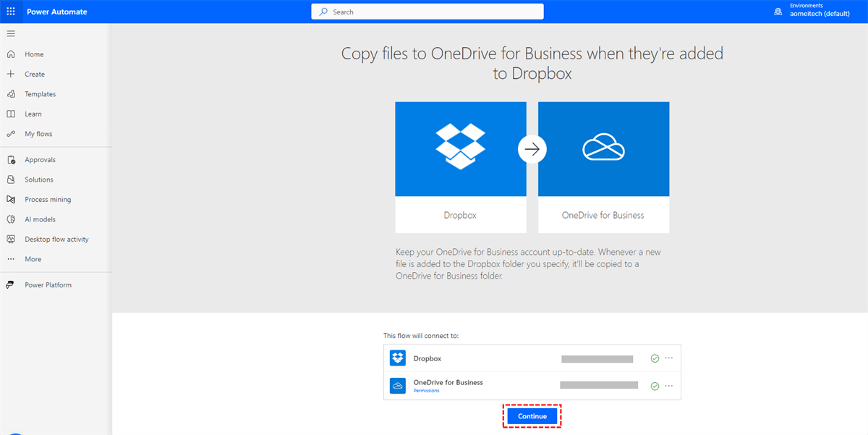
Task: Click the Dropbox connection name text
Action: [x=427, y=358]
